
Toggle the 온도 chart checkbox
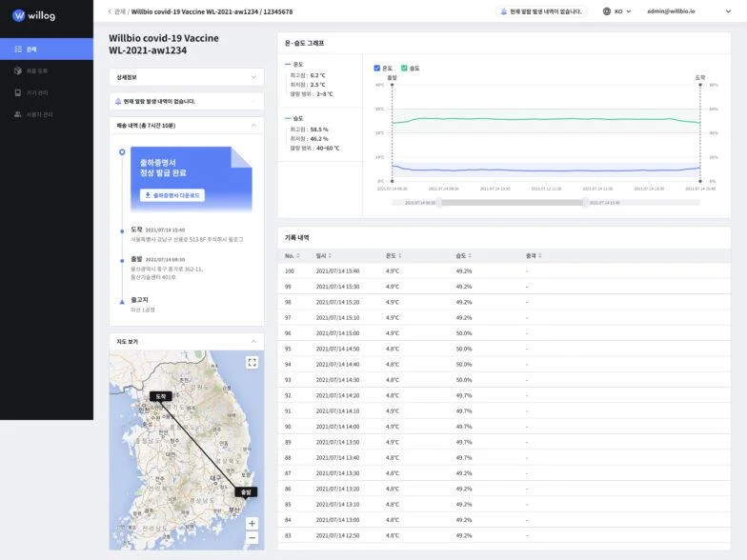(377, 69)
